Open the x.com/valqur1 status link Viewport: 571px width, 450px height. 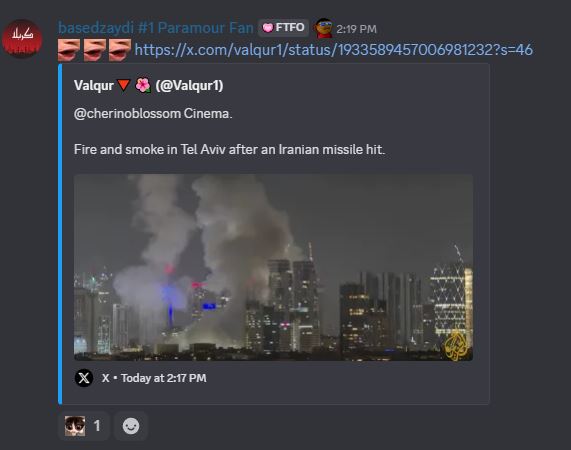tap(334, 50)
